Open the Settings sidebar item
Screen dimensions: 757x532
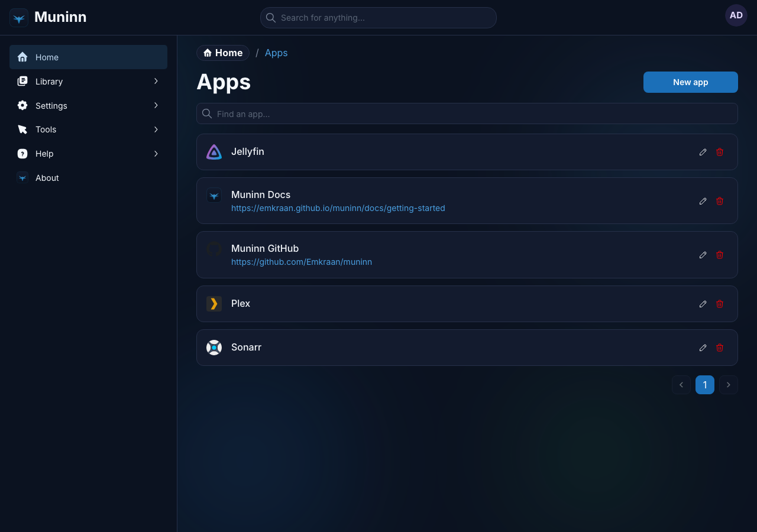88,106
